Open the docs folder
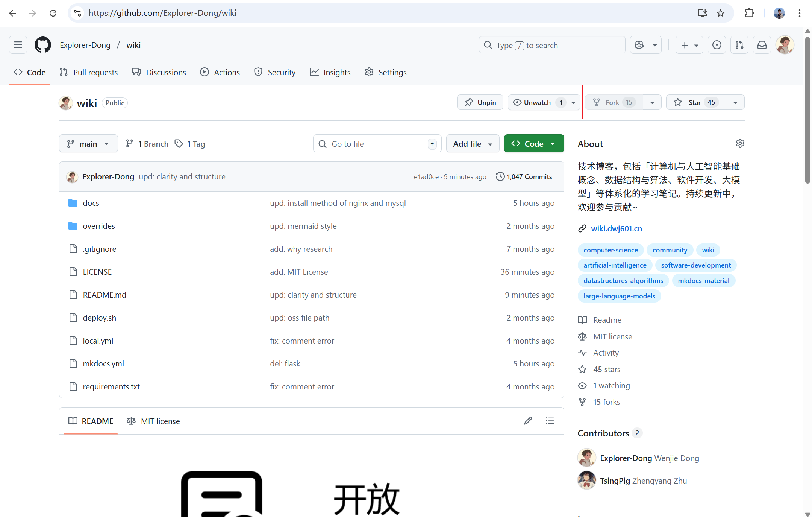 pos(91,203)
